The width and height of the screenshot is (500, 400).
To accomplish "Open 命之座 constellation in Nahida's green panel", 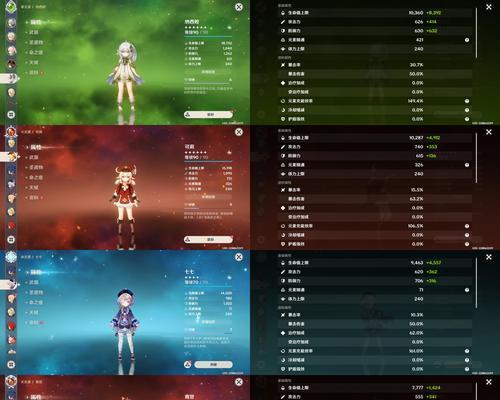I will point(36,52).
